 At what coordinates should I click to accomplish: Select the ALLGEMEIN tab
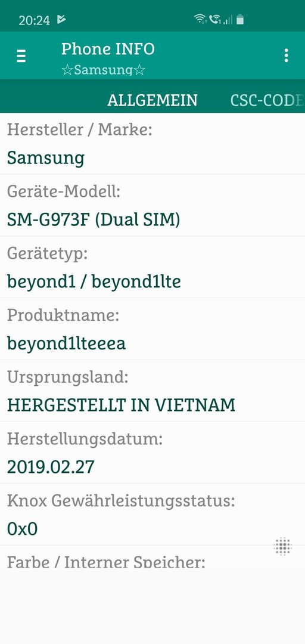tap(152, 100)
